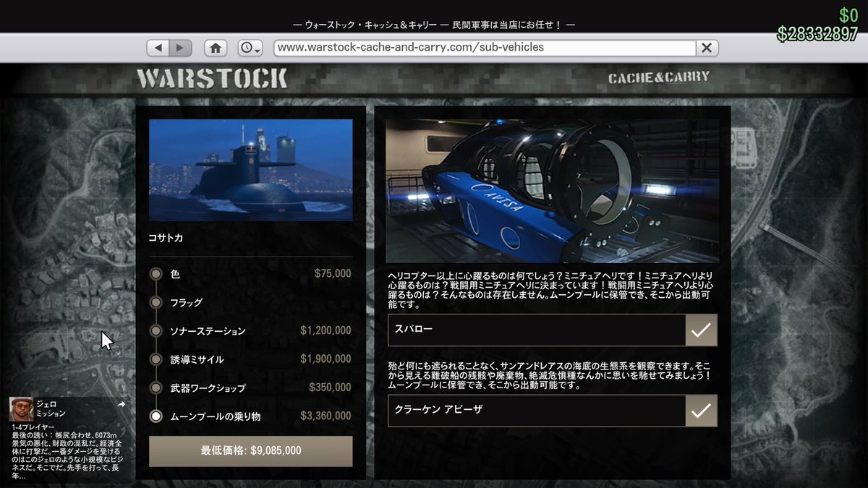The height and width of the screenshot is (488, 868).
Task: Select the ムーンプールの乗り物 radio button
Action: (156, 416)
